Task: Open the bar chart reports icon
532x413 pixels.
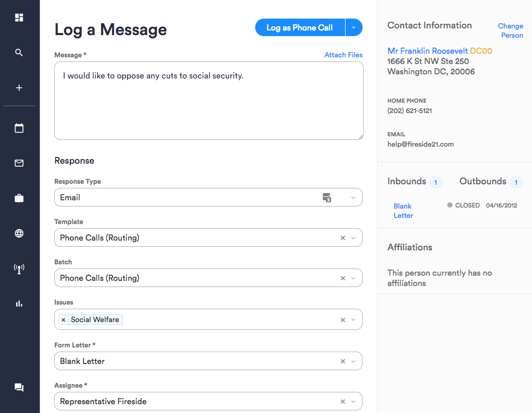Action: 19,304
